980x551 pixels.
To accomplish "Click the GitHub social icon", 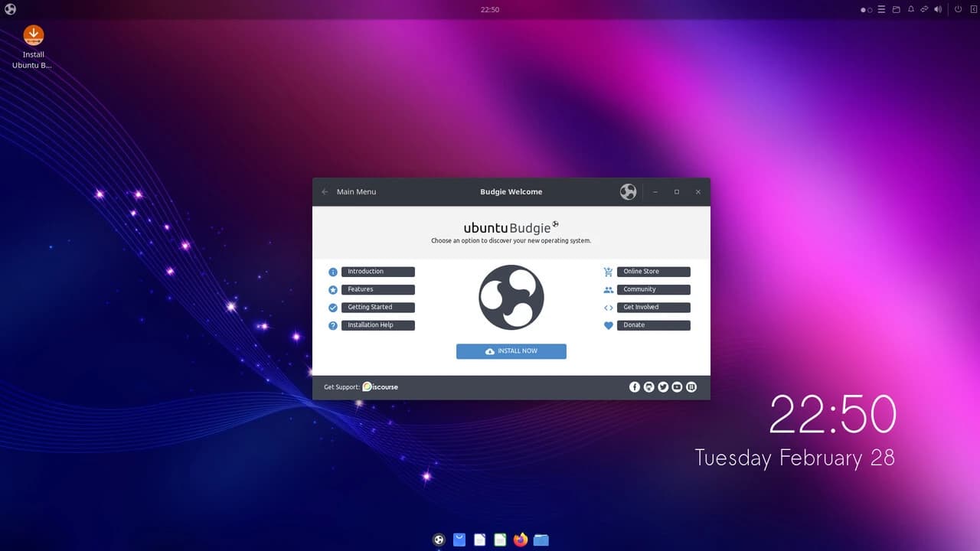I will (x=648, y=386).
